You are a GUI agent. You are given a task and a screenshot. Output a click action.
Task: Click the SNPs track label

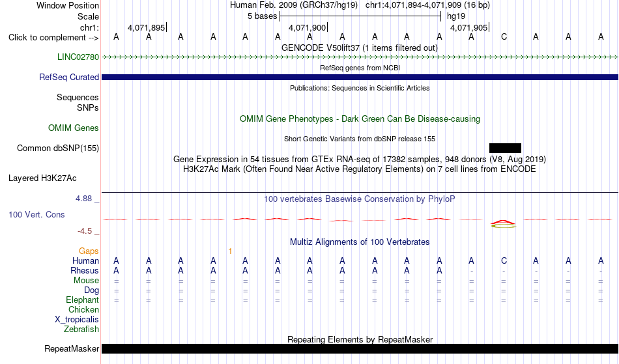click(88, 107)
